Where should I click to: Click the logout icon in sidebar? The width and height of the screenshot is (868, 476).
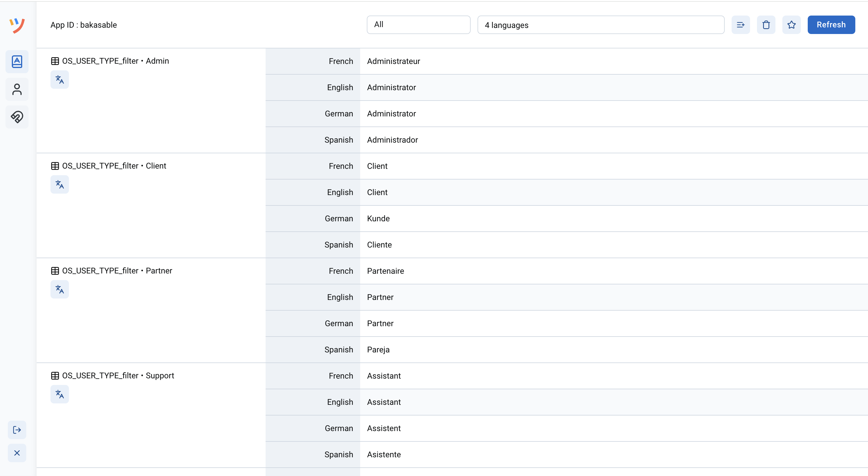[x=17, y=430]
